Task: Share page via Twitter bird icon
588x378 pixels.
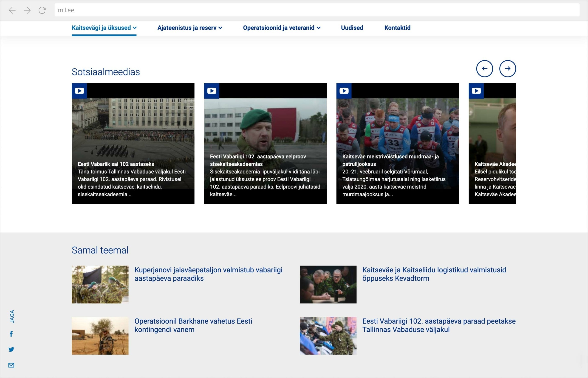Action: [x=11, y=349]
